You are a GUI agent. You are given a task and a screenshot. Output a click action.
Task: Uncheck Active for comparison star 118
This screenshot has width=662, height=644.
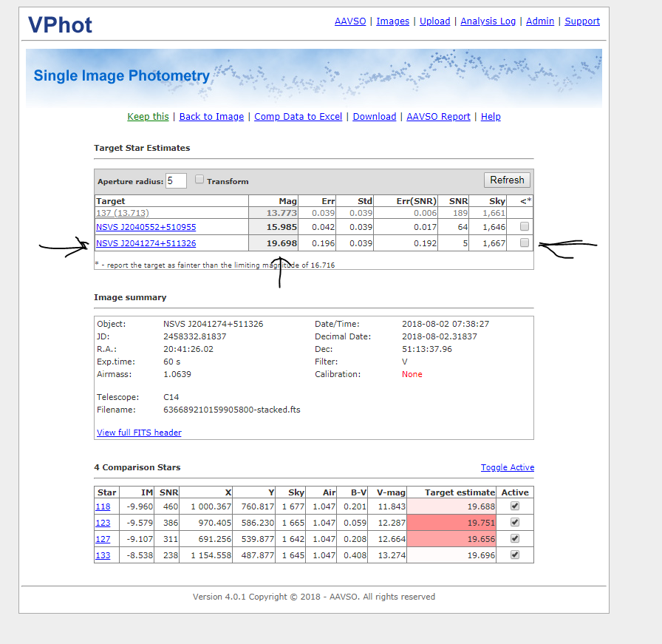point(515,506)
